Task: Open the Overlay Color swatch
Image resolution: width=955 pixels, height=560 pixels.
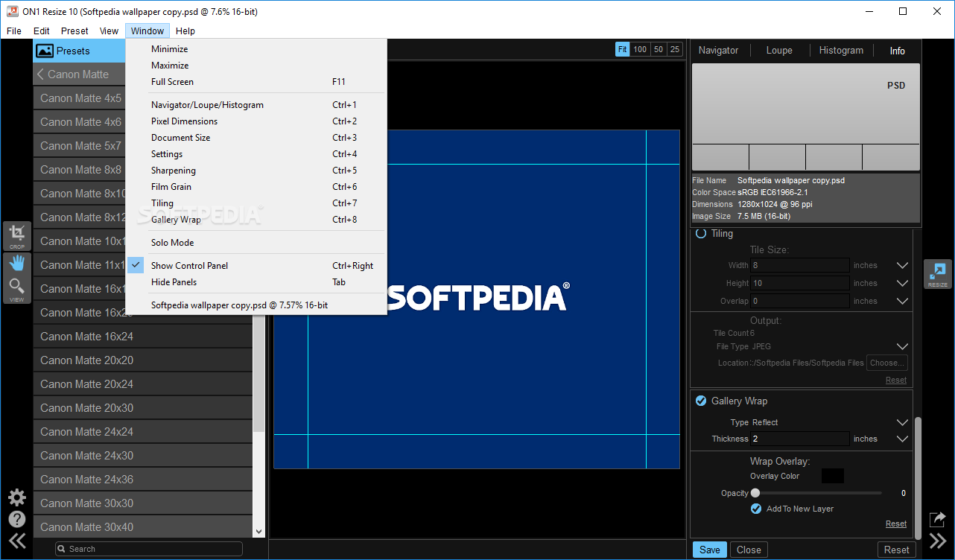Action: tap(833, 476)
